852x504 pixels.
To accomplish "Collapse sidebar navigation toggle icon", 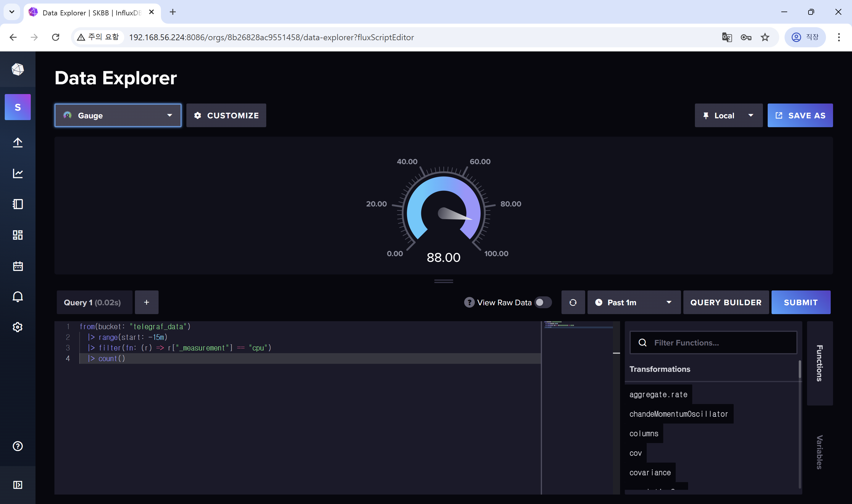I will (x=18, y=485).
